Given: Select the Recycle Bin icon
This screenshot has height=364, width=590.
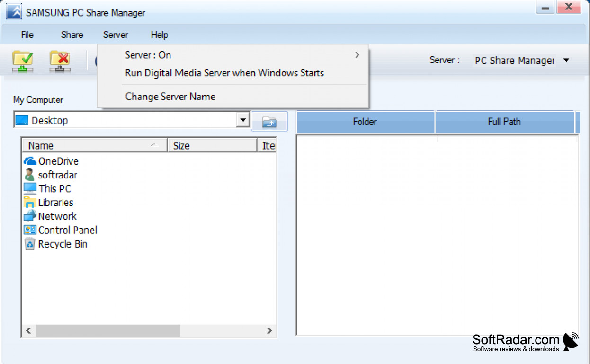Looking at the screenshot, I should point(30,244).
